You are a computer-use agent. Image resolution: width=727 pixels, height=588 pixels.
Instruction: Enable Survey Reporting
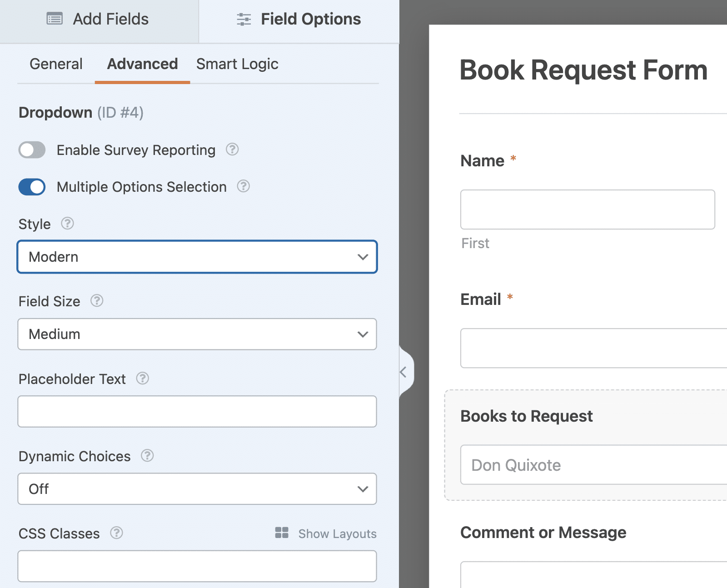(31, 150)
